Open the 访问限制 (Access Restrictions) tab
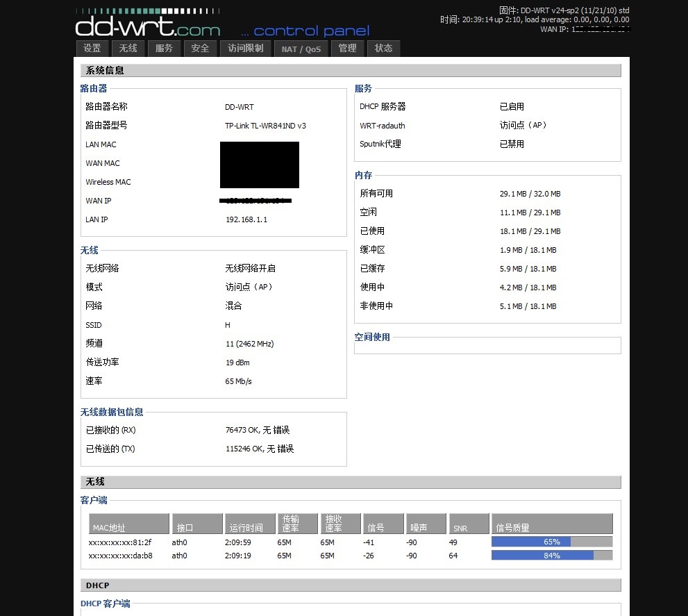The height and width of the screenshot is (616, 688). pyautogui.click(x=245, y=48)
